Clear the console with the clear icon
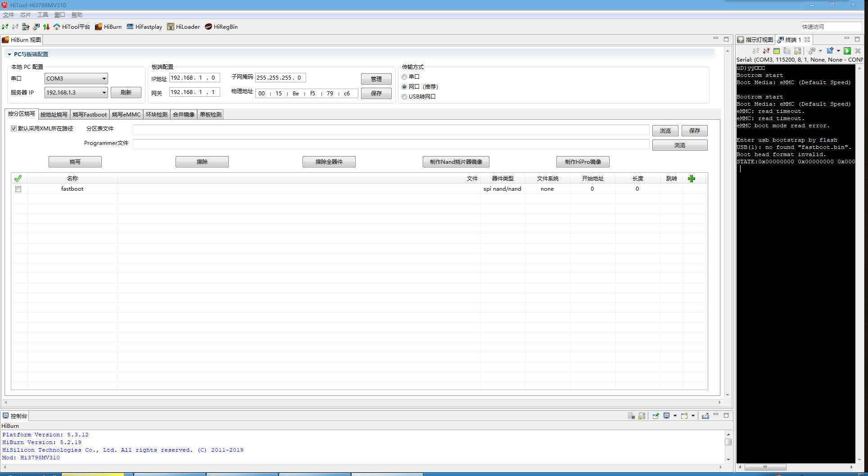Viewport: 868px width, 476px height. [631, 416]
